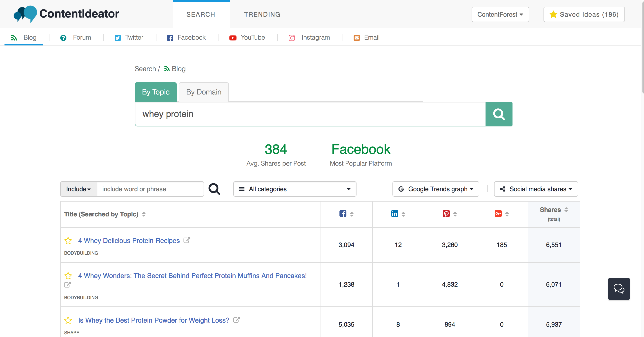644x337 pixels.
Task: Open the TRENDING tab
Action: pyautogui.click(x=262, y=15)
